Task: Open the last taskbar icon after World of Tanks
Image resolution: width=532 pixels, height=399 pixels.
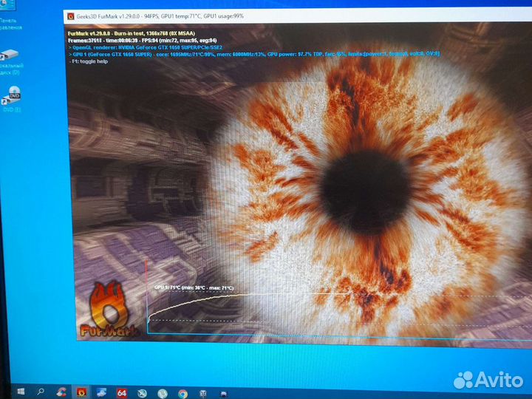Action: pos(223,394)
